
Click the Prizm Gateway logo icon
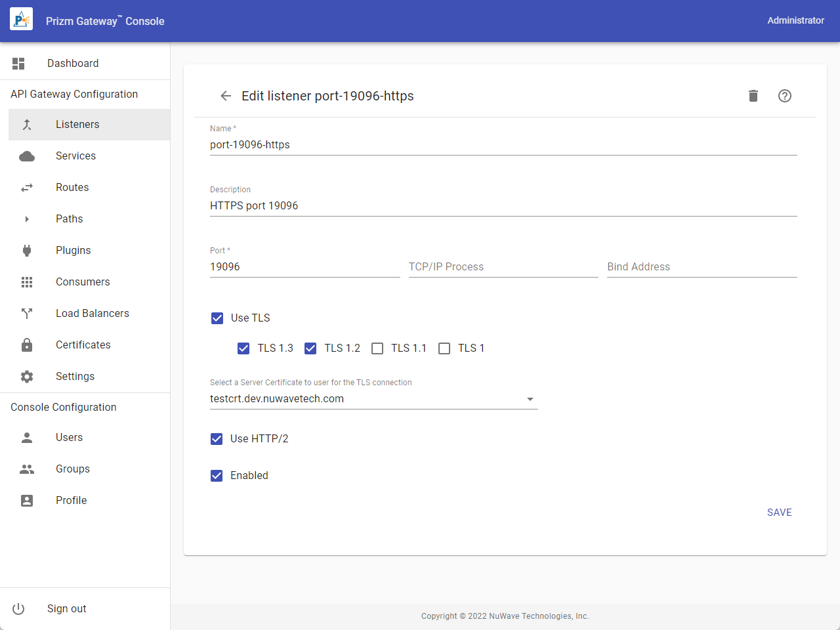pyautogui.click(x=21, y=20)
